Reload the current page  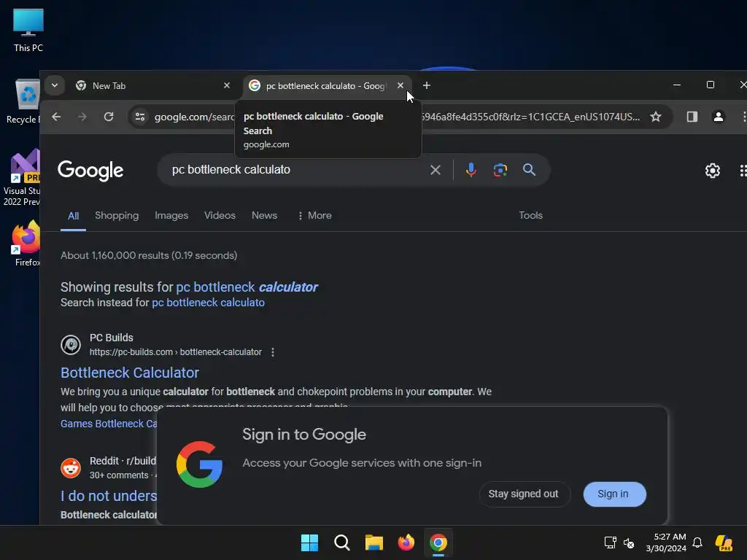pos(109,117)
